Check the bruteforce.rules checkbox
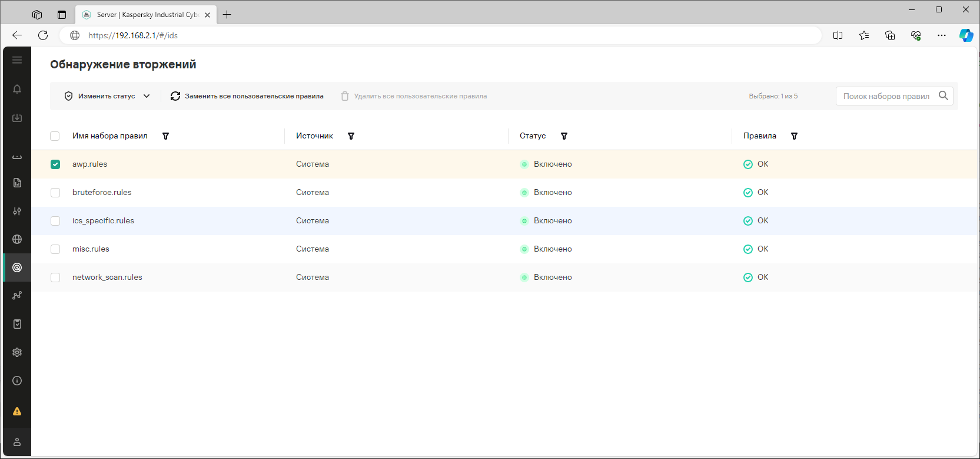Image resolution: width=980 pixels, height=459 pixels. pos(55,193)
